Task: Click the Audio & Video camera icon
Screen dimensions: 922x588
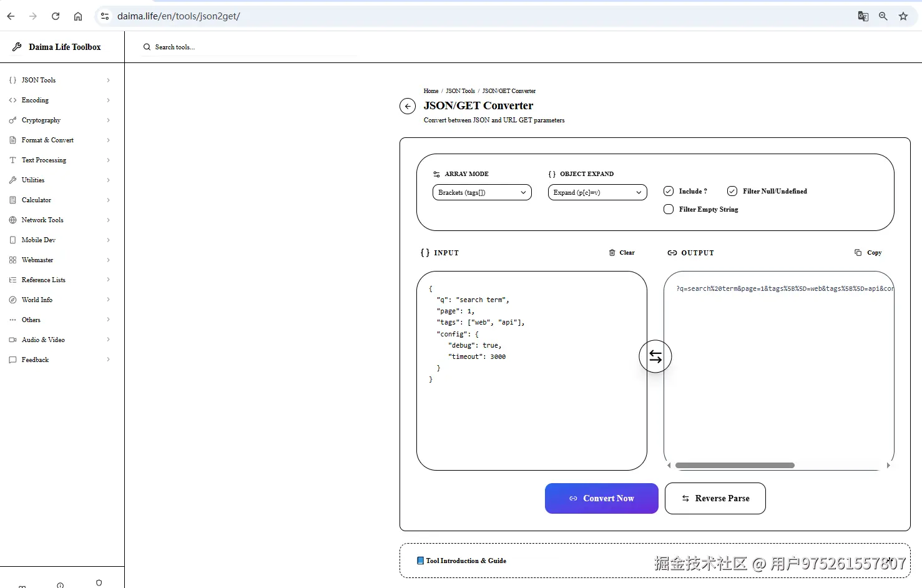Action: click(x=12, y=340)
